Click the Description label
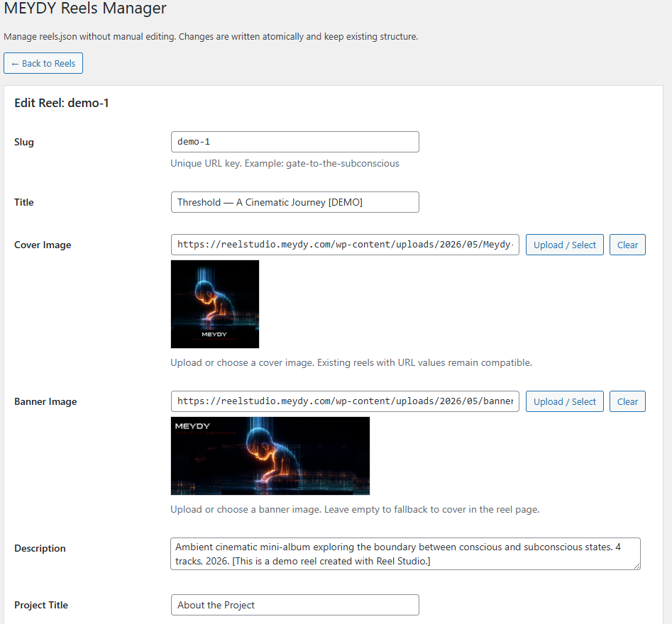This screenshot has height=624, width=672. tap(40, 548)
